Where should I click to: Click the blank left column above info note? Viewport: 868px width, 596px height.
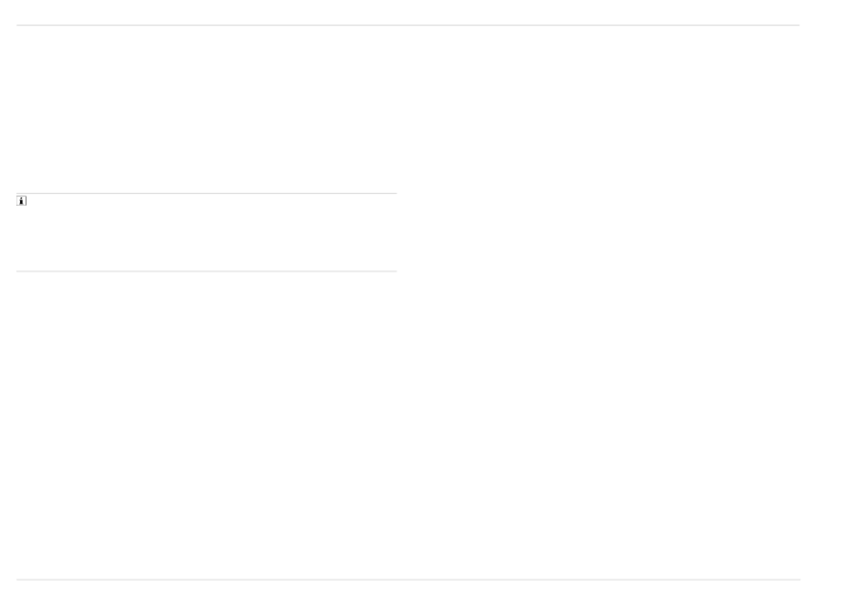206,109
